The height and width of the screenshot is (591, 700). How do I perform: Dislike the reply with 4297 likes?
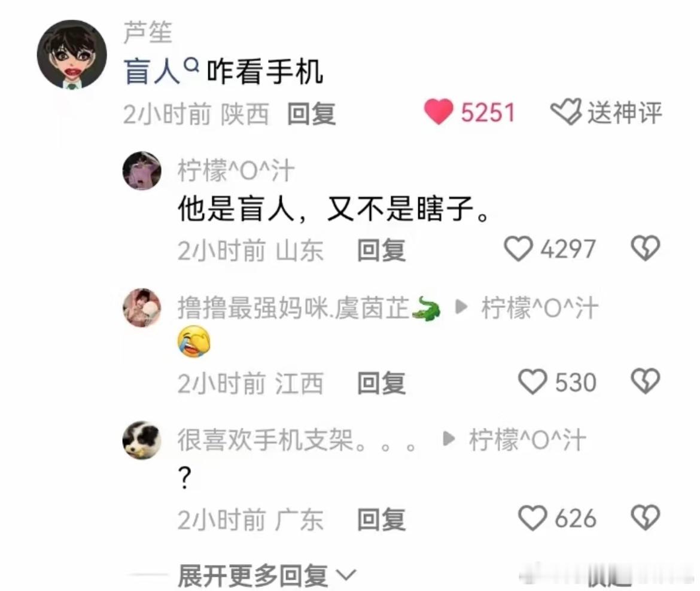645,248
